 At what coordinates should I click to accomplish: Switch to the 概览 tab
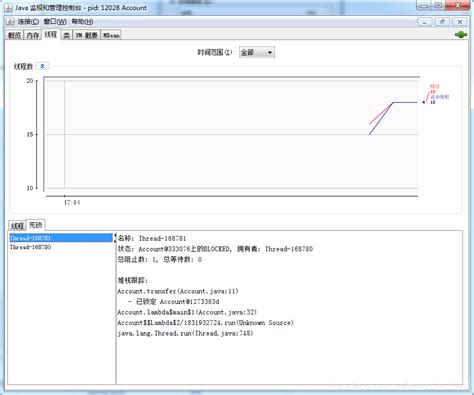pos(14,35)
